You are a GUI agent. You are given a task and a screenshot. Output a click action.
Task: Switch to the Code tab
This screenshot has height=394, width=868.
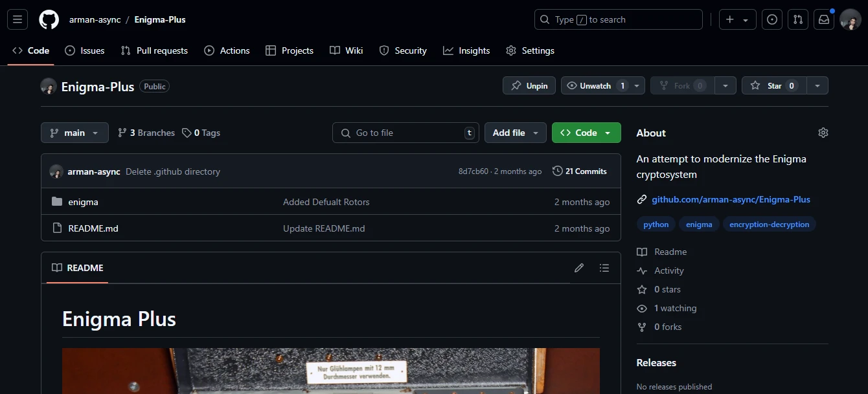coord(31,50)
